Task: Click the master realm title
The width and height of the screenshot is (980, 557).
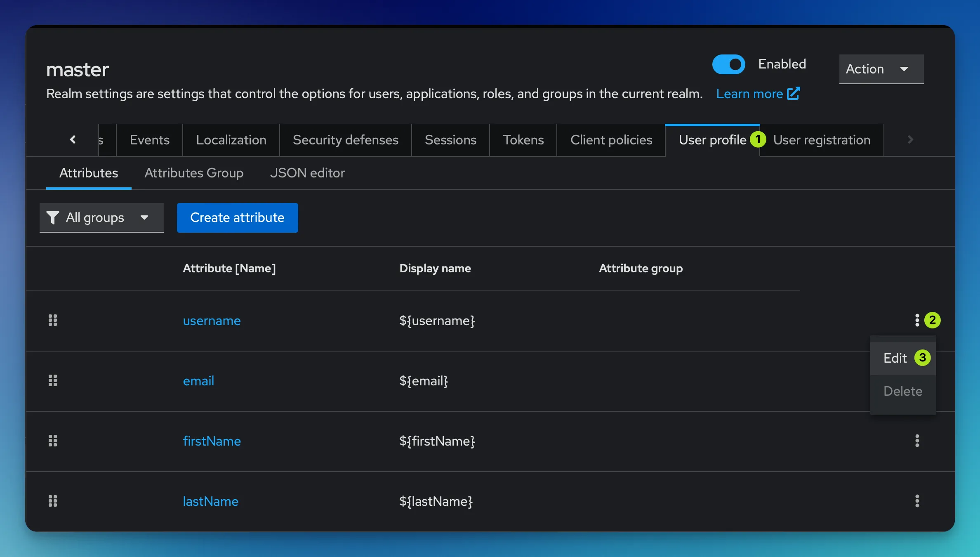Action: click(77, 70)
